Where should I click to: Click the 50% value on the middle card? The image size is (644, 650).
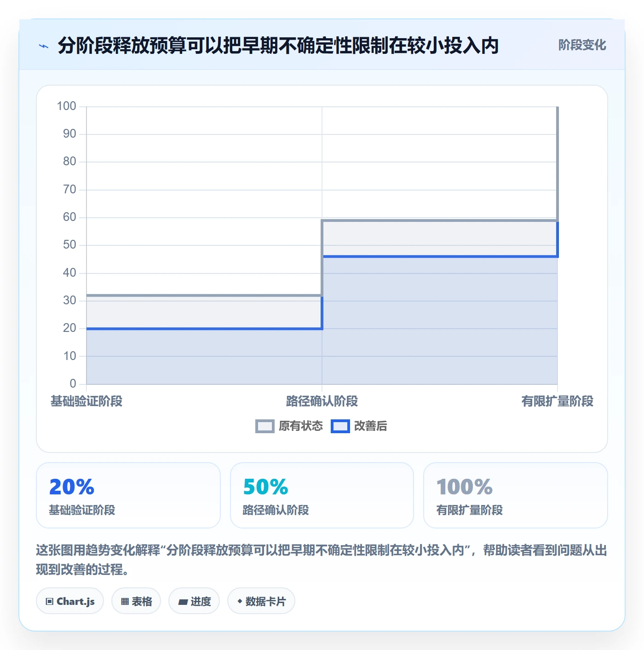[265, 487]
